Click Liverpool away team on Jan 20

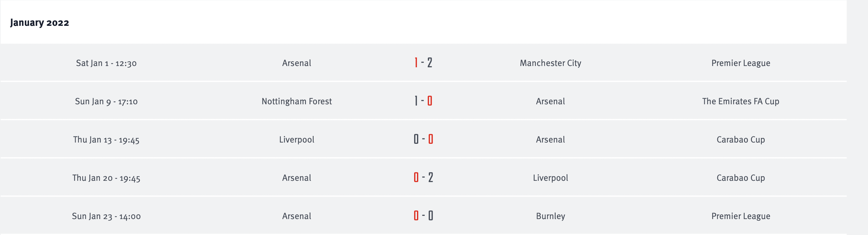(550, 178)
